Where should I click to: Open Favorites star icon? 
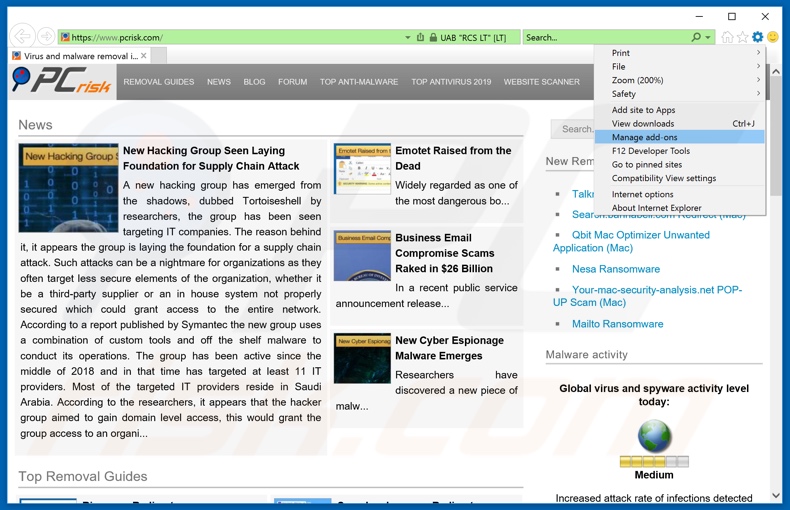743,37
